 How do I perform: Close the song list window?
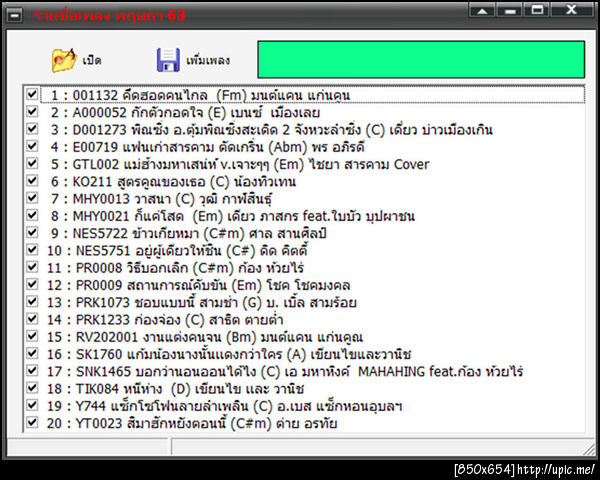pos(571,10)
